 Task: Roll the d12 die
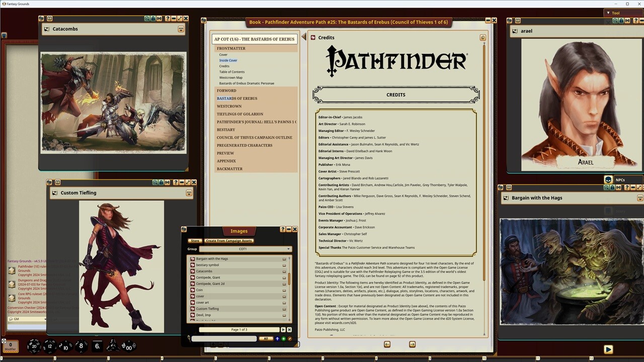(50, 346)
